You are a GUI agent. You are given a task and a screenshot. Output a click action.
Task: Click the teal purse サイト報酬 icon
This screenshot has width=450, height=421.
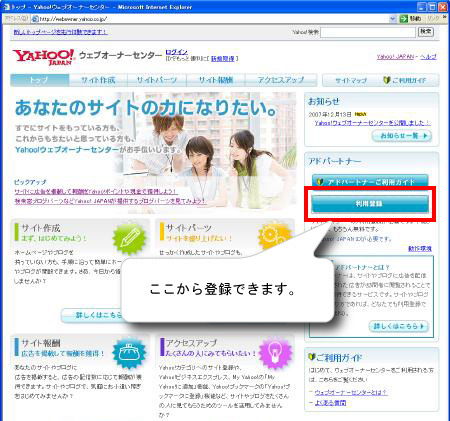coord(129,353)
